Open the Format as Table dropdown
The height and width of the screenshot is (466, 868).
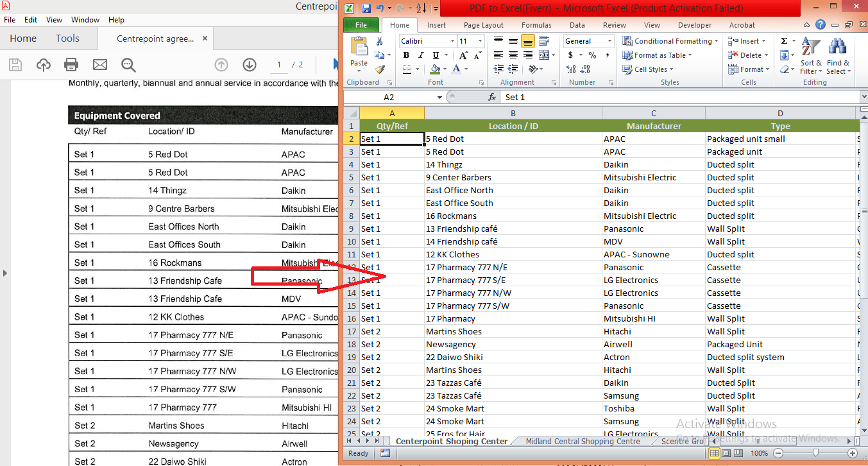click(658, 55)
